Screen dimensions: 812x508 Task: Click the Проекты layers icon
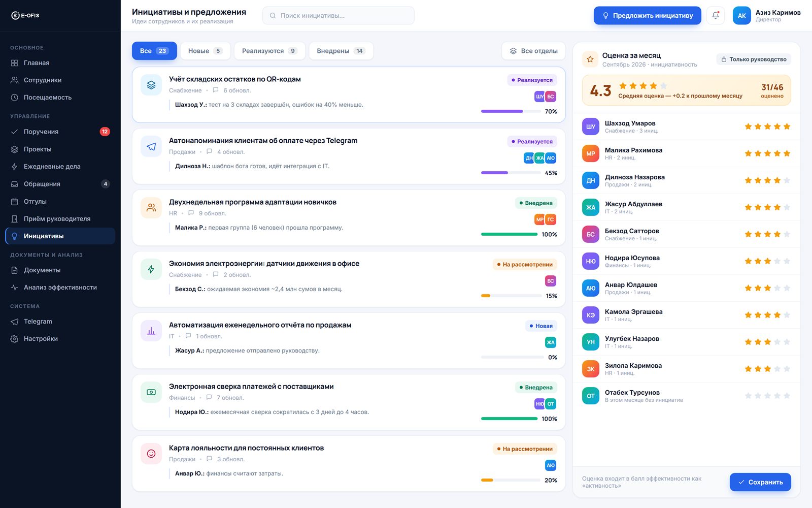point(15,149)
